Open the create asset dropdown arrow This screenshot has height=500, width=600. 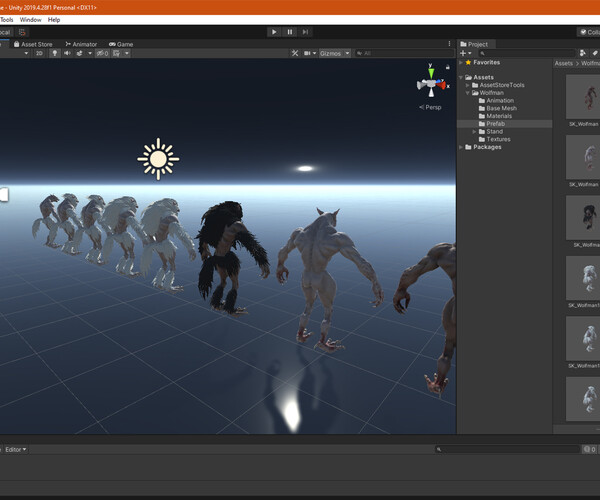click(x=470, y=53)
